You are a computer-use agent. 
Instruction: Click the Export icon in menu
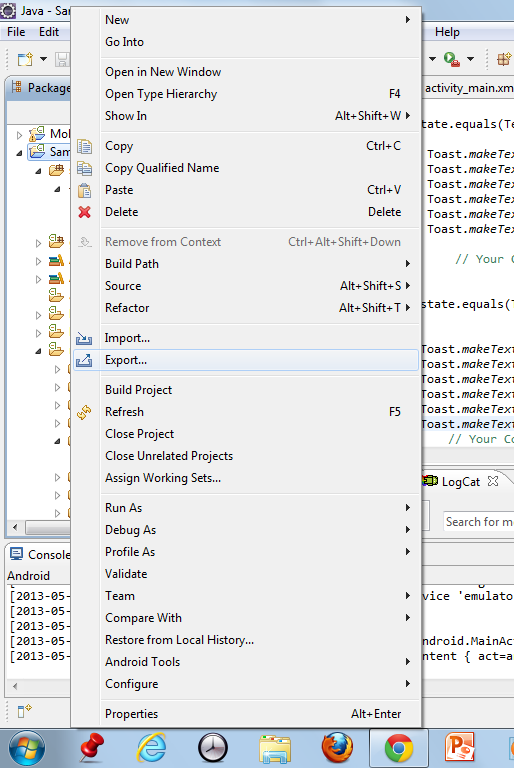point(84,360)
